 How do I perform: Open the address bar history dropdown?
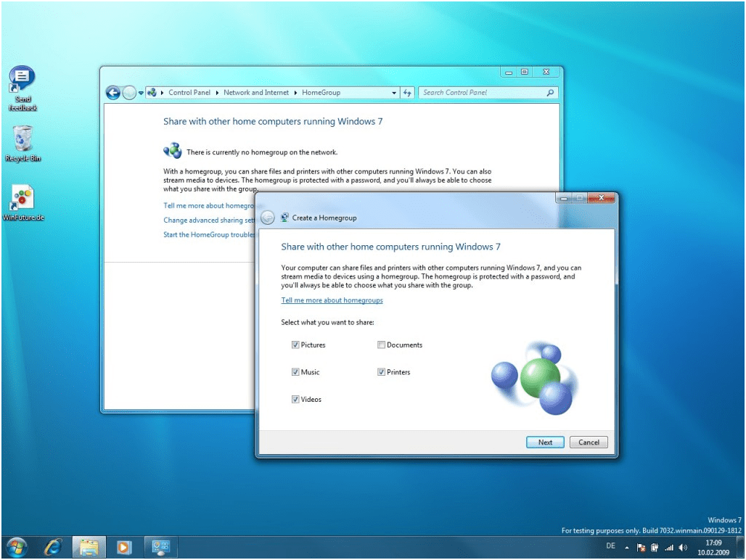click(x=394, y=93)
